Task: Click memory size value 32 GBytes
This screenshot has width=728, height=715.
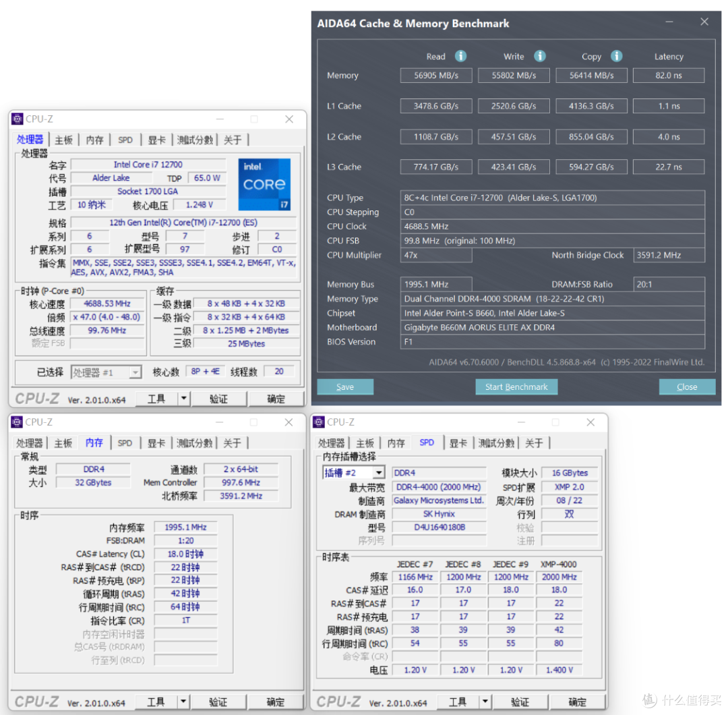Action: tap(93, 483)
